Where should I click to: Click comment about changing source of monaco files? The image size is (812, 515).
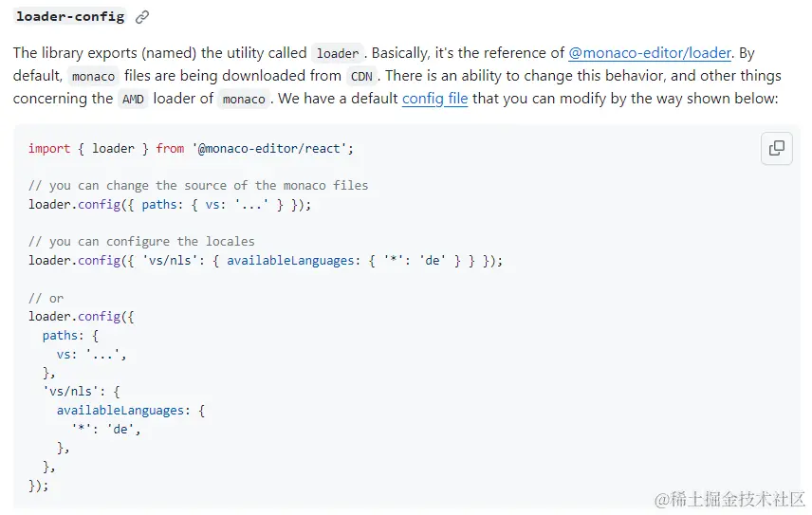198,185
